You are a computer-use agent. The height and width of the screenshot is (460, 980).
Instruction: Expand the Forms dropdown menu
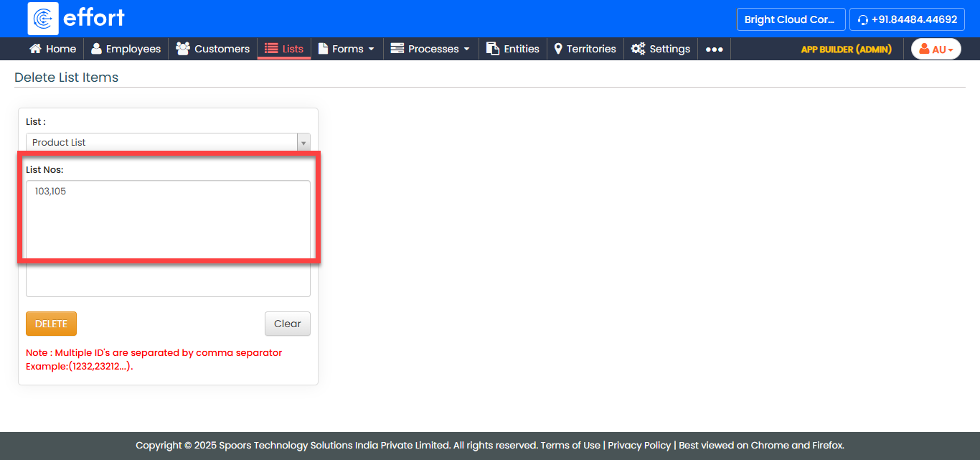pyautogui.click(x=347, y=49)
